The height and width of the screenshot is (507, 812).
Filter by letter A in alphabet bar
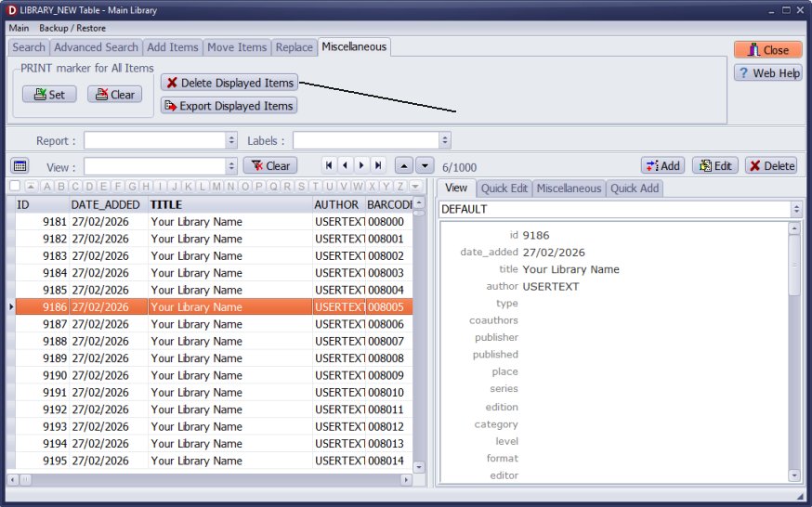[47, 186]
